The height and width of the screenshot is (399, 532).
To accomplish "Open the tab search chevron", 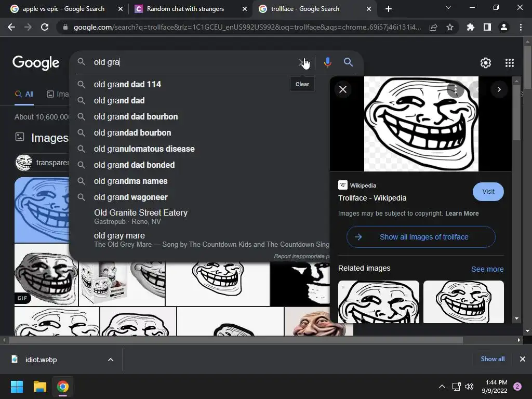I will [x=448, y=7].
